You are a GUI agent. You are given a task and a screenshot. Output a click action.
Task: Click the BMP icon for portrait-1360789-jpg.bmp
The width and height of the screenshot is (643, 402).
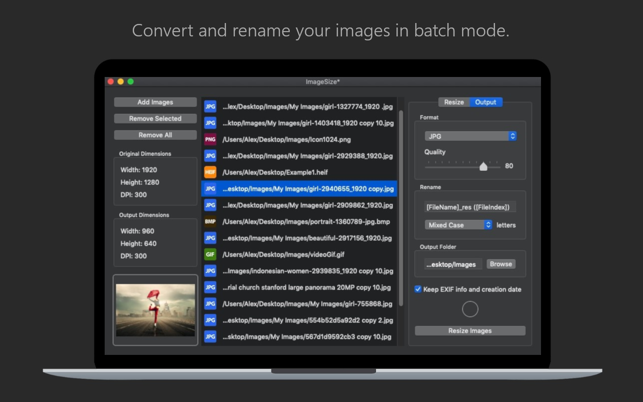[210, 222]
